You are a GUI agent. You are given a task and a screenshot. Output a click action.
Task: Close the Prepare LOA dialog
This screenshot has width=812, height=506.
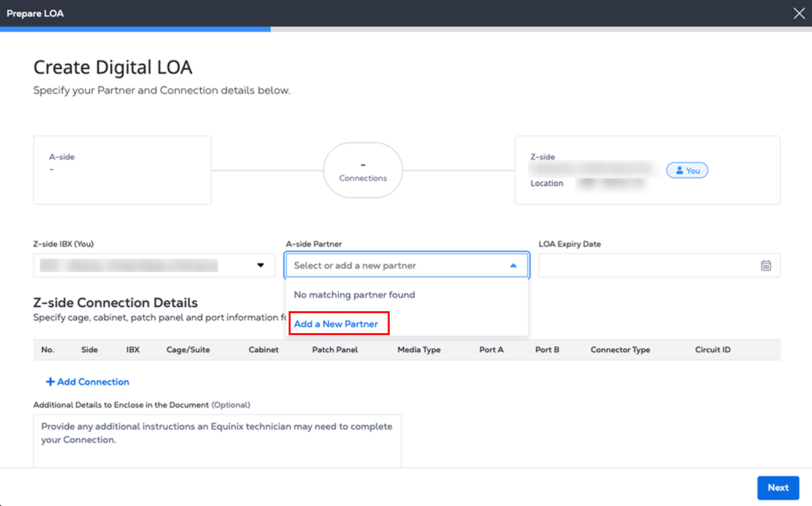799,13
